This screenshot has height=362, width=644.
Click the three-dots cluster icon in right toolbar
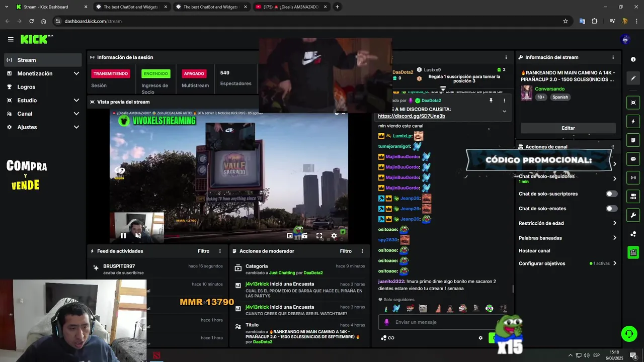click(633, 234)
